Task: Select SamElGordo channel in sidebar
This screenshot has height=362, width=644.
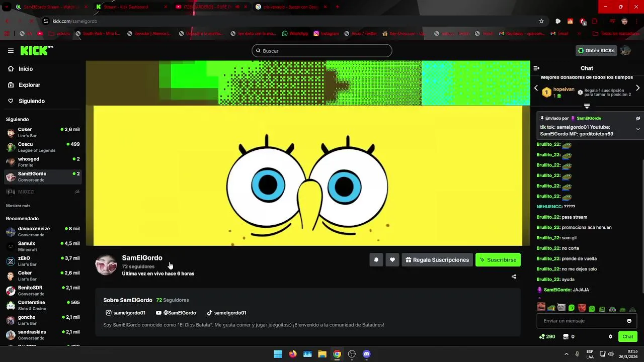Action: [43, 176]
